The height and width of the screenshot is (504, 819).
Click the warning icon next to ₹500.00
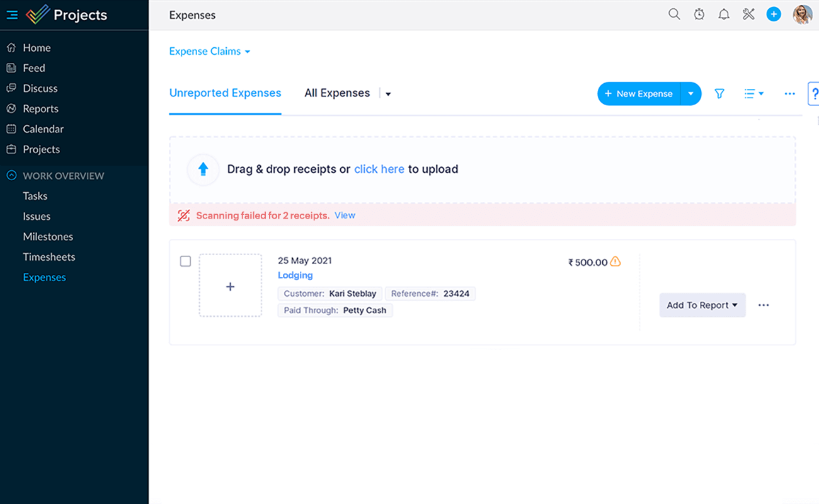click(616, 261)
